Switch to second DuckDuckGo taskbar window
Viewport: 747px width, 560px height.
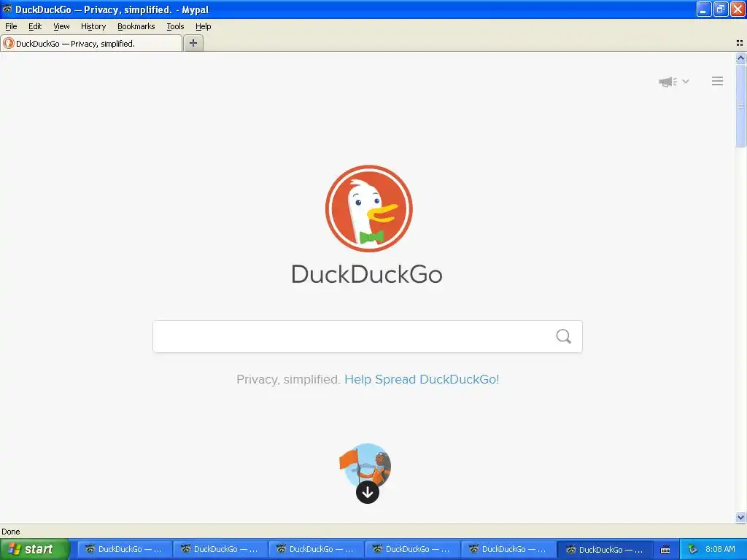click(x=220, y=550)
